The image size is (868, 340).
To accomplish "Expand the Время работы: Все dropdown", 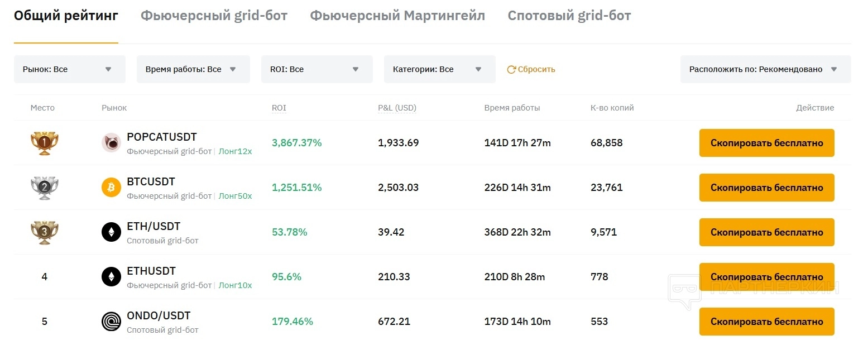I will (193, 69).
